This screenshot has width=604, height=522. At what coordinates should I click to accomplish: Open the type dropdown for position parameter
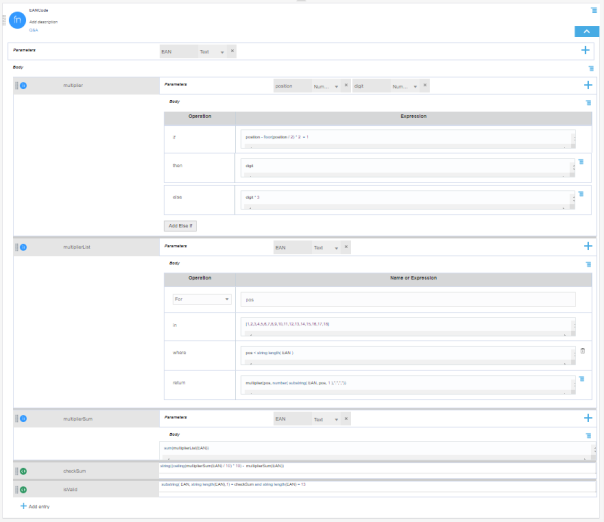point(326,86)
